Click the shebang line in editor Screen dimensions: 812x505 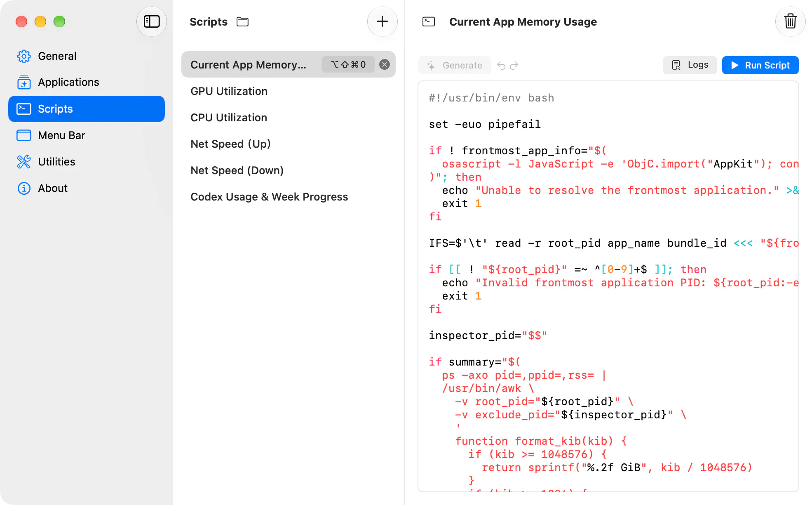[x=491, y=98]
